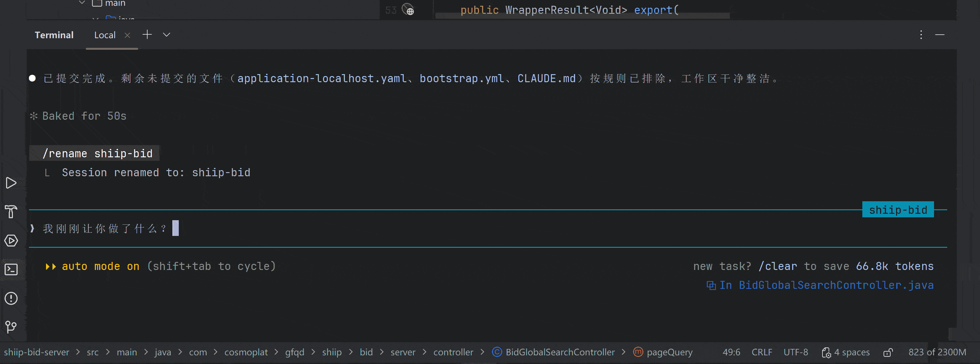Collapse the main folder in tree

click(82, 3)
